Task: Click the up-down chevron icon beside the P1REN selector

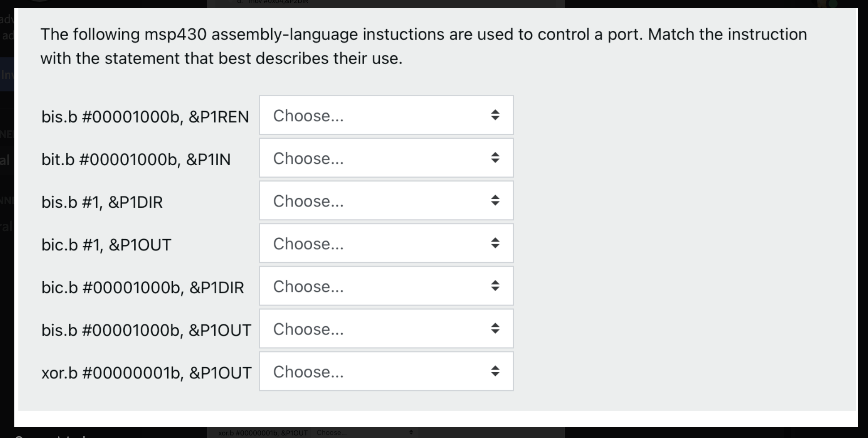Action: click(494, 116)
